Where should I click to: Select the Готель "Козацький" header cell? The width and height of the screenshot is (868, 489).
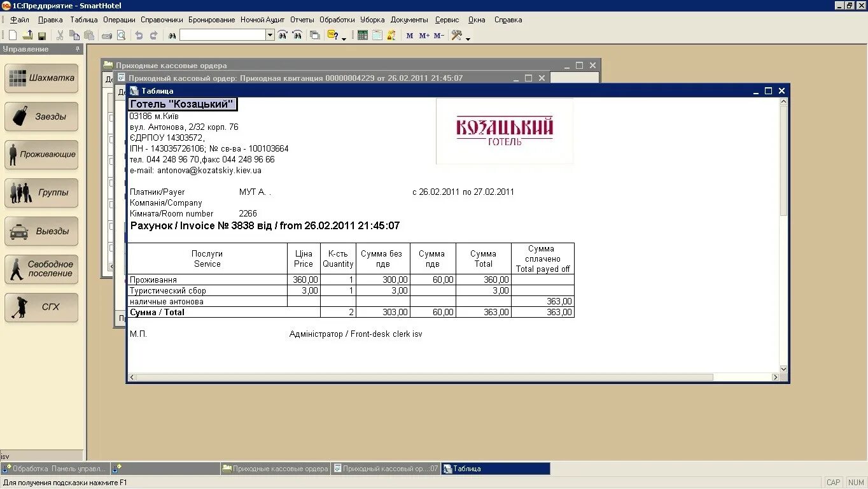coord(183,104)
